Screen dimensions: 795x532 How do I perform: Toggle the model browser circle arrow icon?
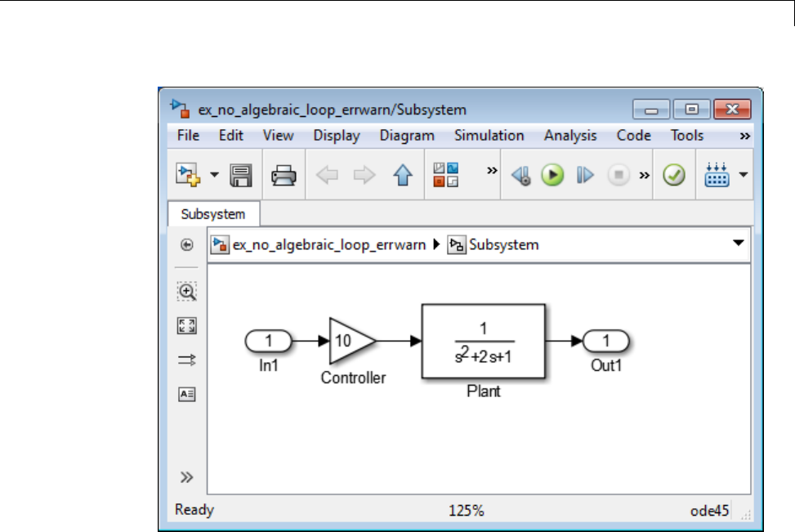pyautogui.click(x=186, y=245)
